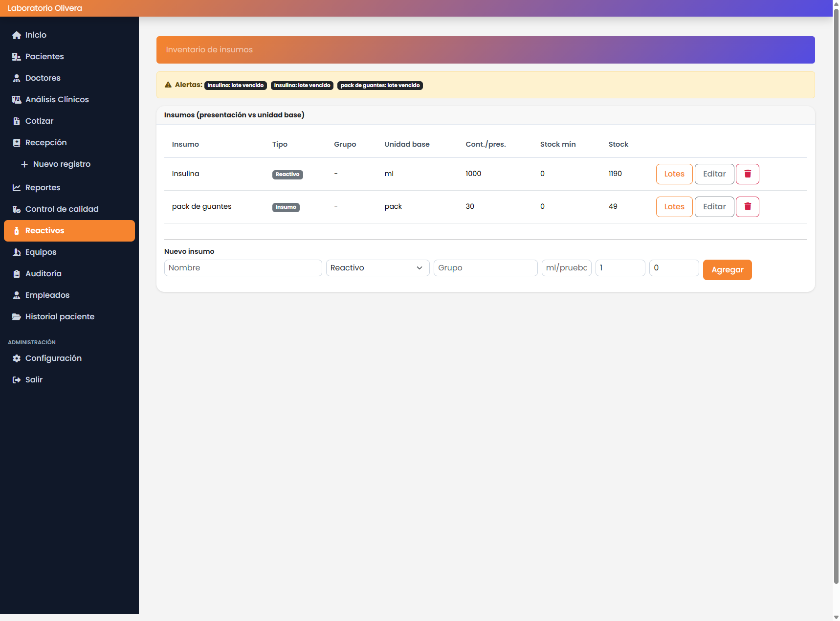The image size is (840, 621).
Task: Click the Grupo text field
Action: coord(485,268)
